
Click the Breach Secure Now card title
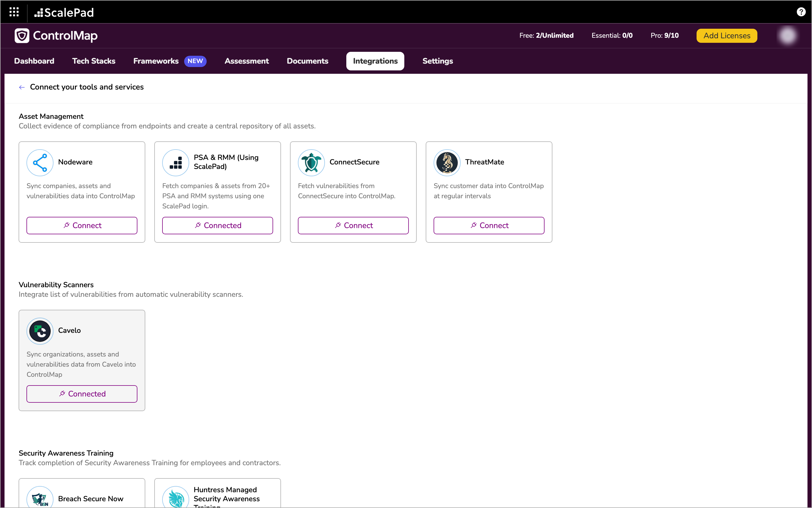tap(91, 499)
